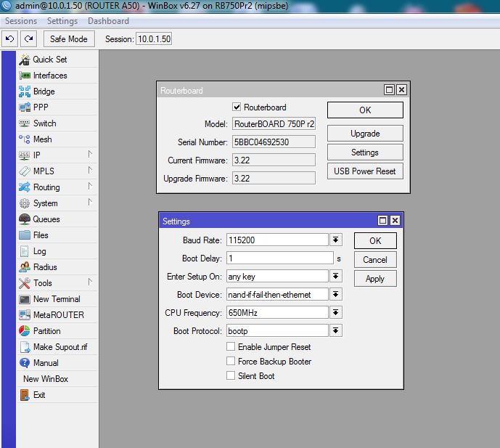This screenshot has width=500, height=448.
Task: Toggle the Silent Boot checkbox
Action: click(231, 375)
